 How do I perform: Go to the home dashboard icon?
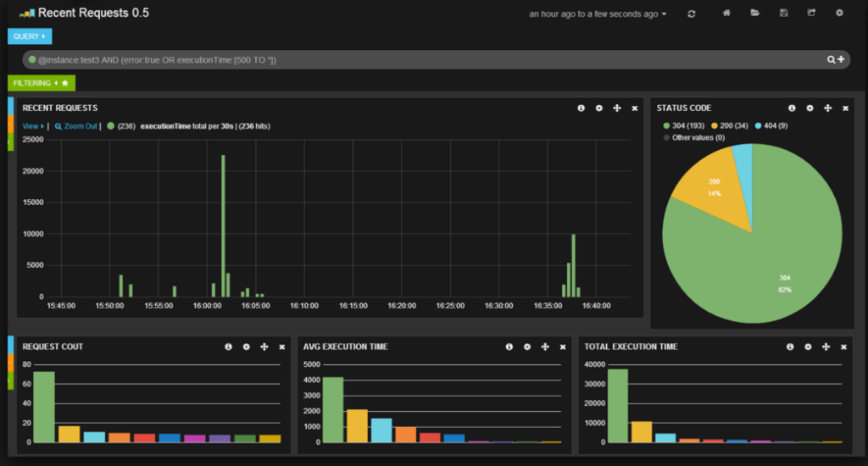click(726, 14)
